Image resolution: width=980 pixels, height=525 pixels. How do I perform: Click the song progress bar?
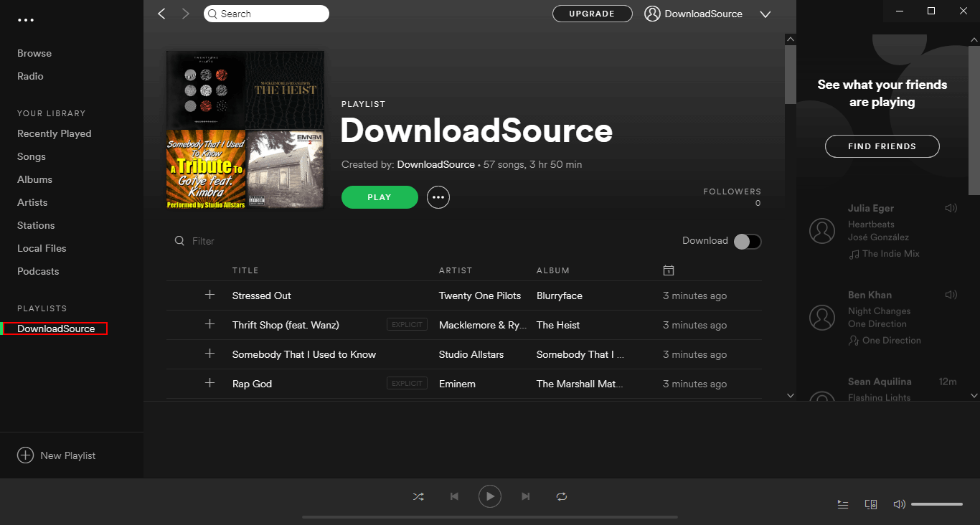click(490, 516)
